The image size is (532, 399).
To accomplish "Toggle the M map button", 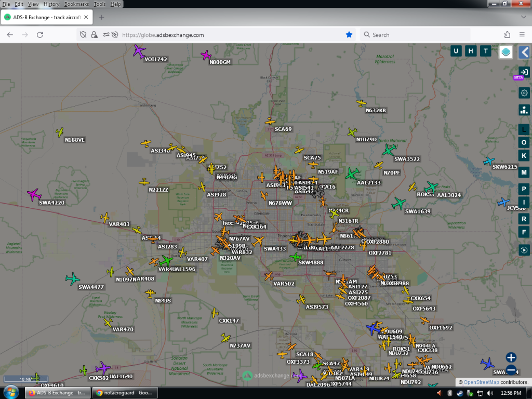I will [524, 172].
